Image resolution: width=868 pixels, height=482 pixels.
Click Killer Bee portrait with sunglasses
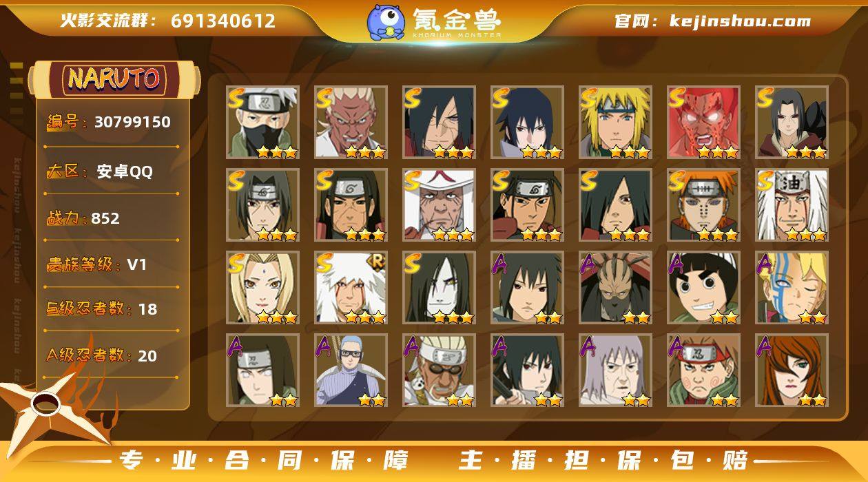[439, 370]
